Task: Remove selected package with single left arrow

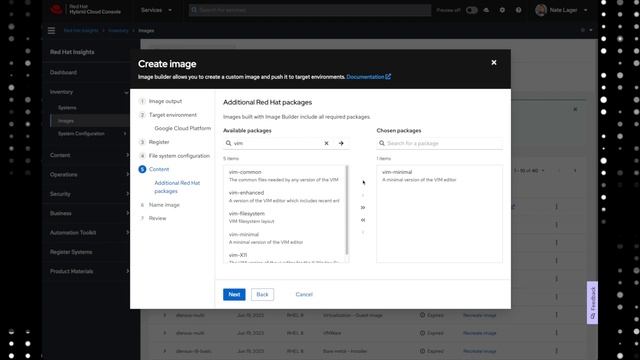Action: (362, 232)
